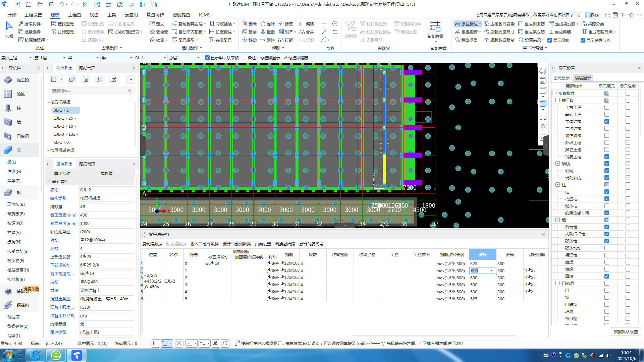Click the 合并 merge tool
The width and height of the screenshot is (644, 362).
pyautogui.click(x=307, y=32)
